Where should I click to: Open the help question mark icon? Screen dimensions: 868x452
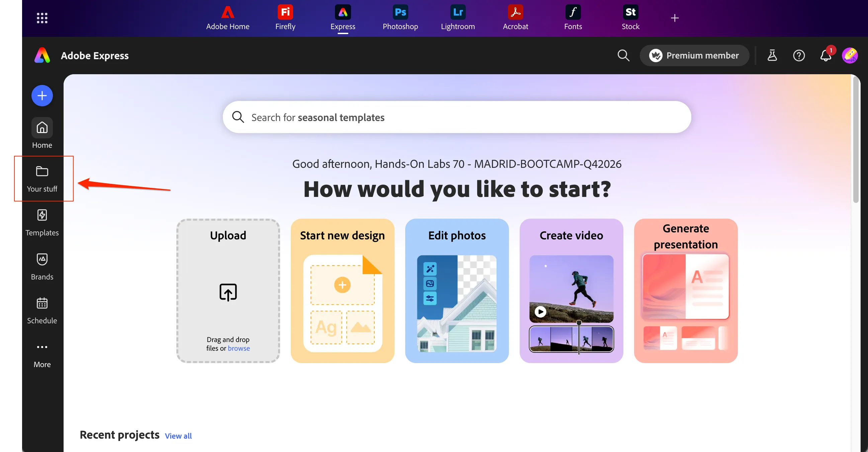(x=799, y=55)
